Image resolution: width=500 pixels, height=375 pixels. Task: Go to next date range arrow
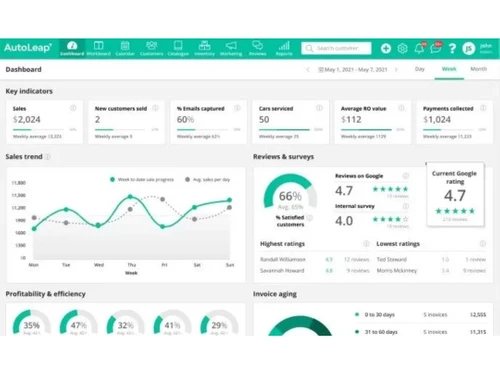pyautogui.click(x=396, y=69)
